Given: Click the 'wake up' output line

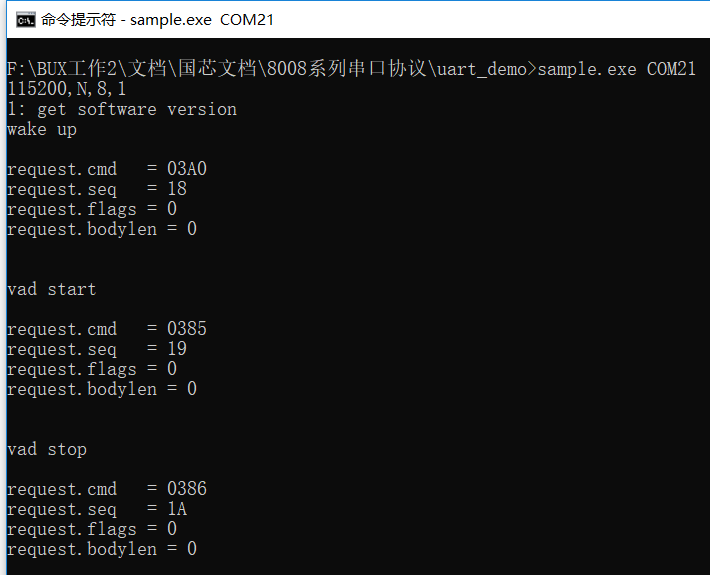Looking at the screenshot, I should pyautogui.click(x=42, y=129).
